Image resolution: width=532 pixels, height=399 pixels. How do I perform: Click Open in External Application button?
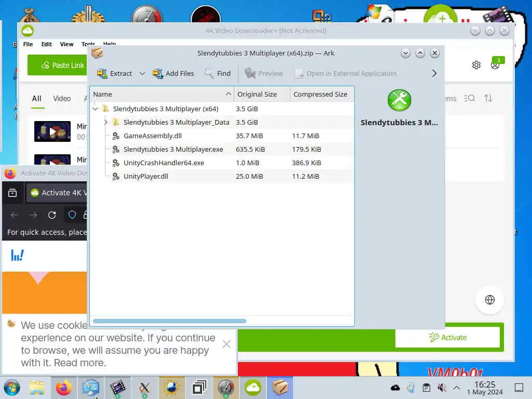[345, 73]
